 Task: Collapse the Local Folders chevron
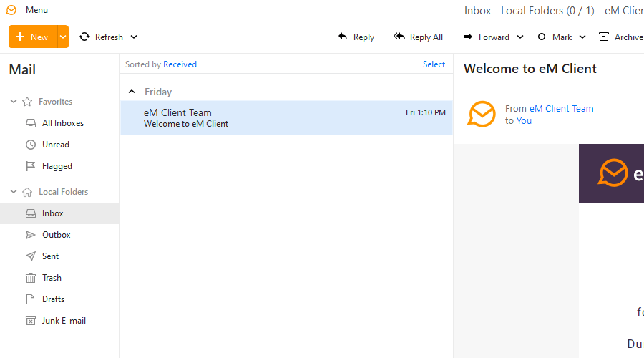pyautogui.click(x=14, y=192)
